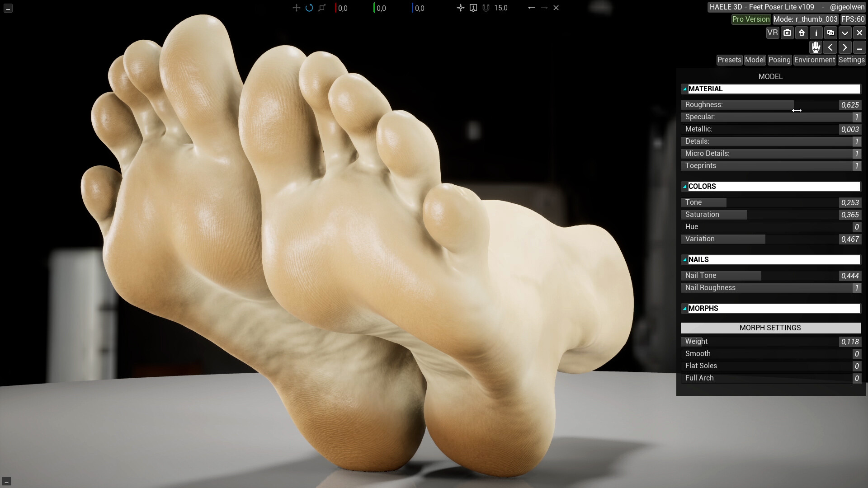Click the duplicate windows icon
This screenshot has height=488, width=868.
pyautogui.click(x=830, y=33)
